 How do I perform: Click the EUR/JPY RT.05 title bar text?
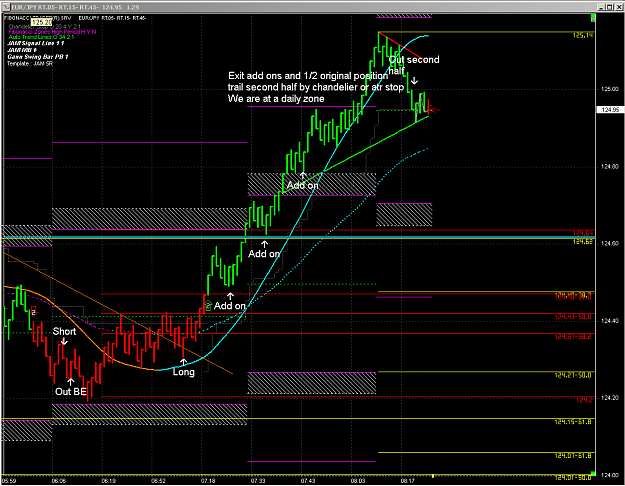(76, 7)
